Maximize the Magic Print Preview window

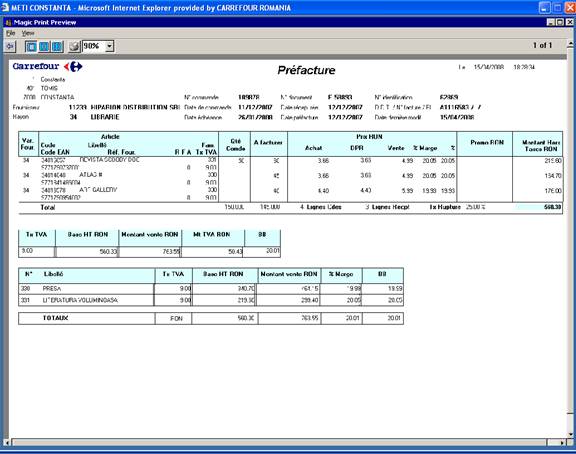(560, 22)
